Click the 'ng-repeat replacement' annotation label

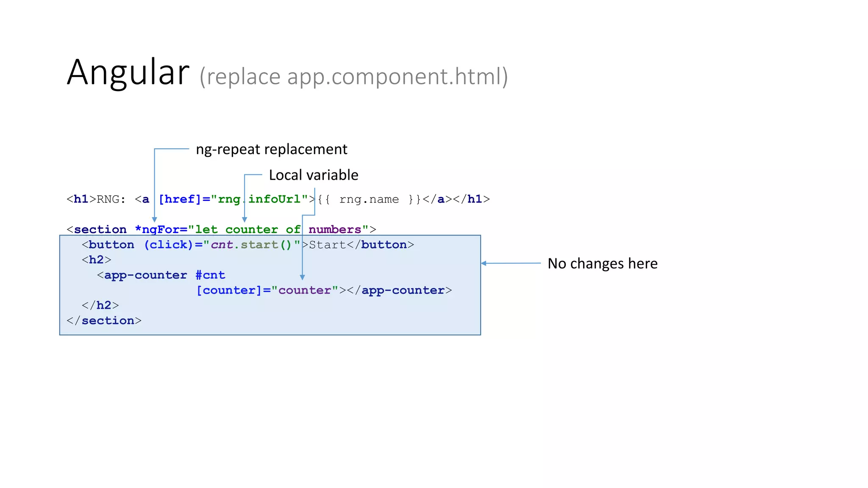coord(271,150)
